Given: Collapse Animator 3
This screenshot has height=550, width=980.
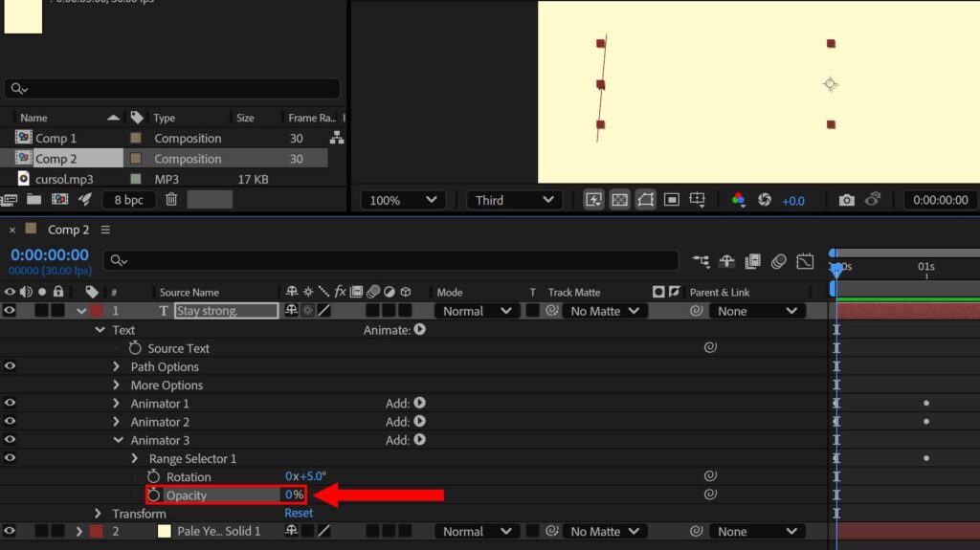Looking at the screenshot, I should (x=118, y=440).
